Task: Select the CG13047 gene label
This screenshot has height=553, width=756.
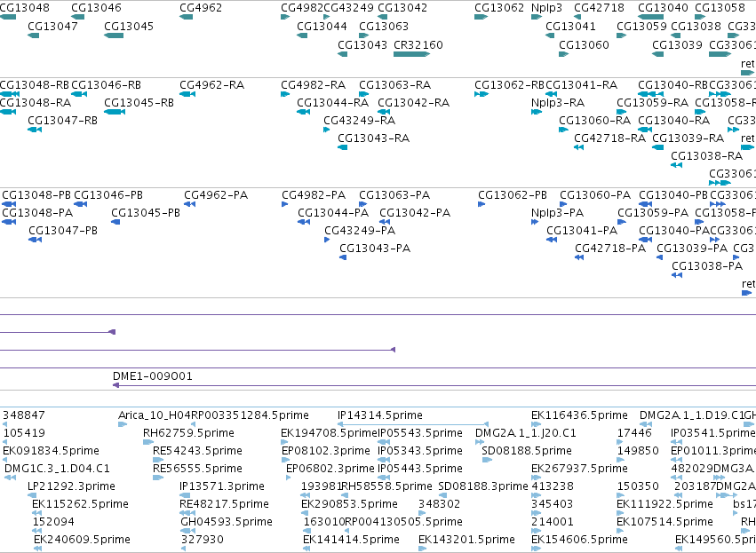Action: click(x=52, y=26)
